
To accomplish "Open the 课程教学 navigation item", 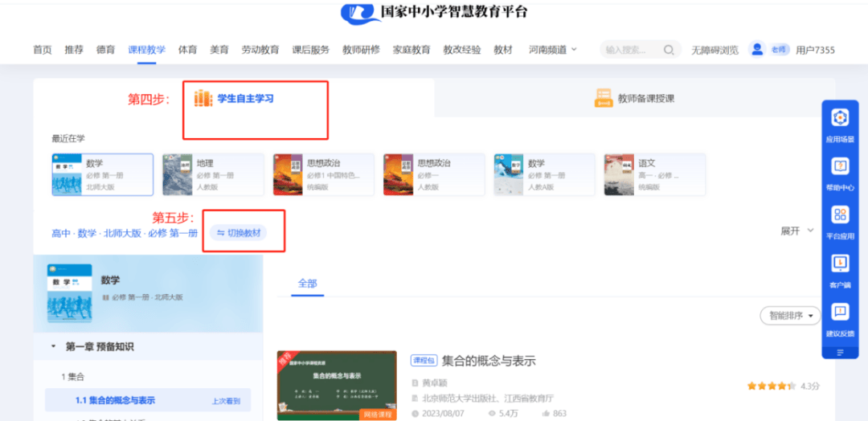I will 147,50.
